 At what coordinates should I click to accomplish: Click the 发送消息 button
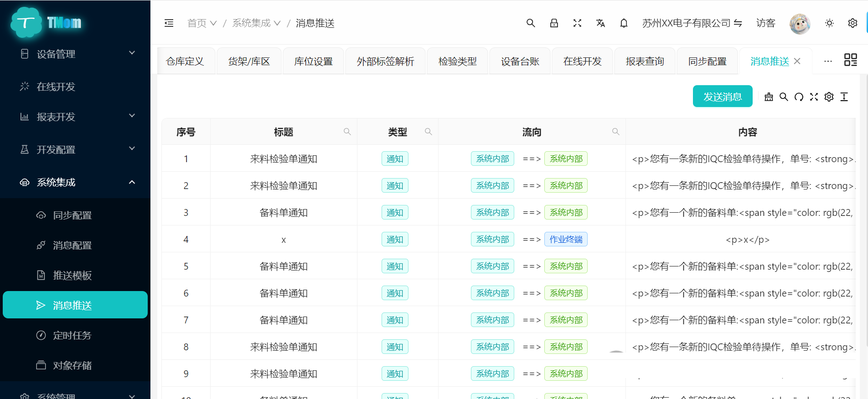coord(722,97)
